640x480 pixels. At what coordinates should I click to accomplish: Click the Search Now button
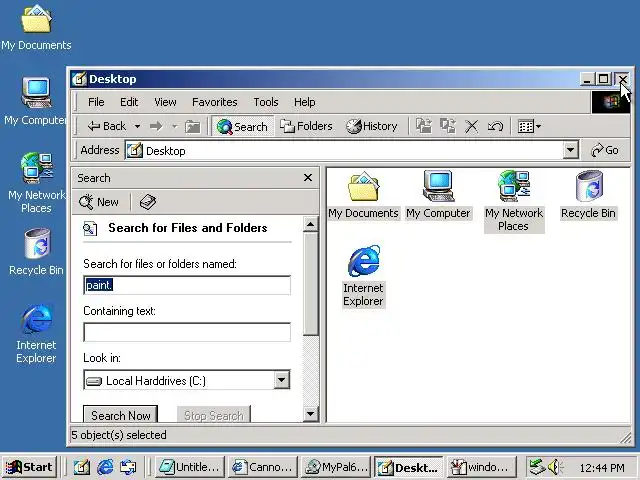[x=120, y=414]
